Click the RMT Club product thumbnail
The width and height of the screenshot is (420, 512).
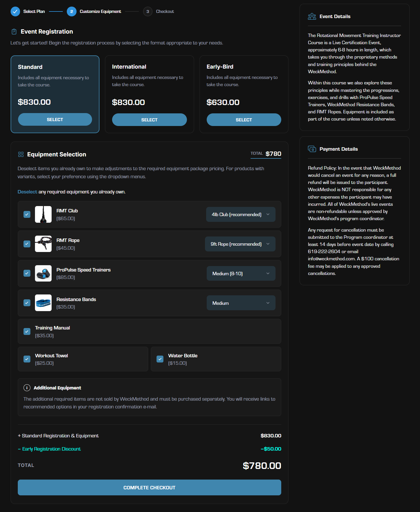point(43,214)
